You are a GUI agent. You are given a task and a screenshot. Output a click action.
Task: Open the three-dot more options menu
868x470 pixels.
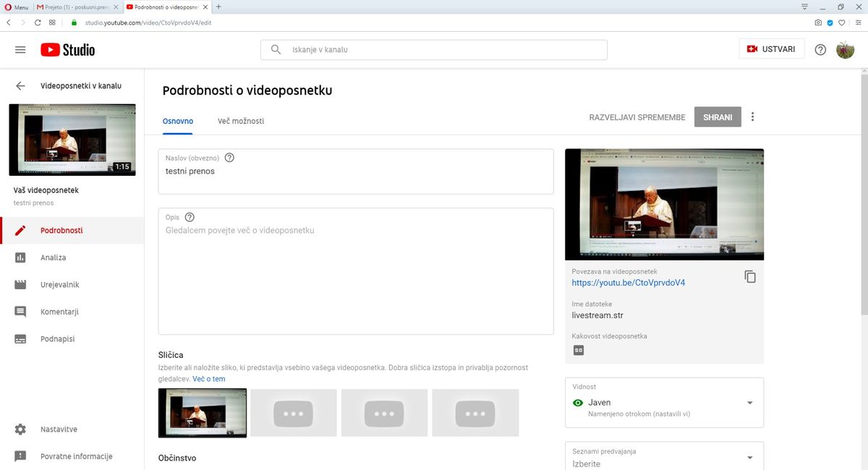(753, 117)
